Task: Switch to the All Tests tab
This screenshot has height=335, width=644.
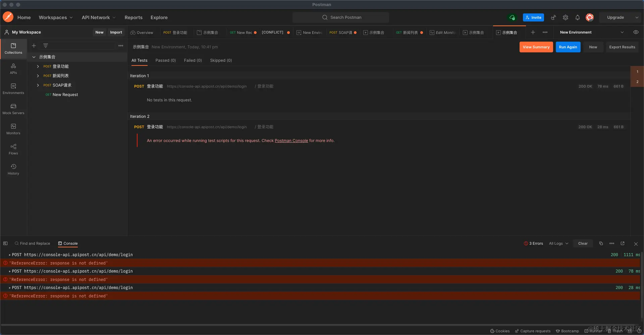Action: 139,60
